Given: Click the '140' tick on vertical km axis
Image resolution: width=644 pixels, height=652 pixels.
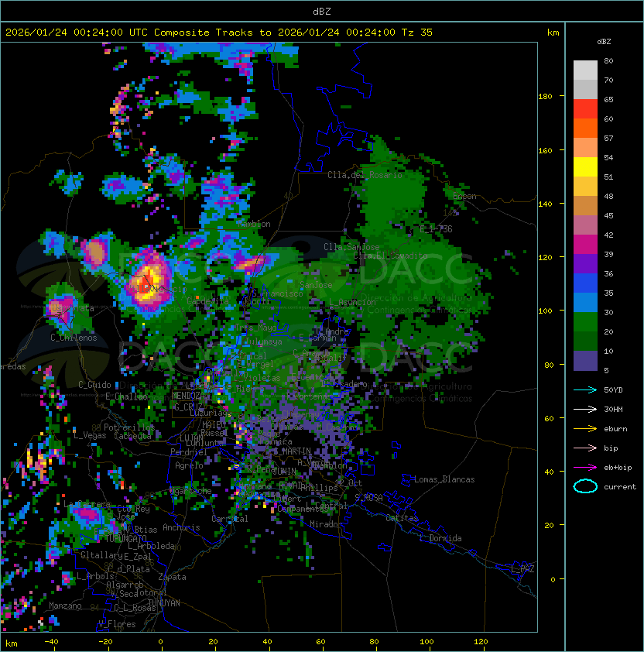Looking at the screenshot, I should coord(545,204).
